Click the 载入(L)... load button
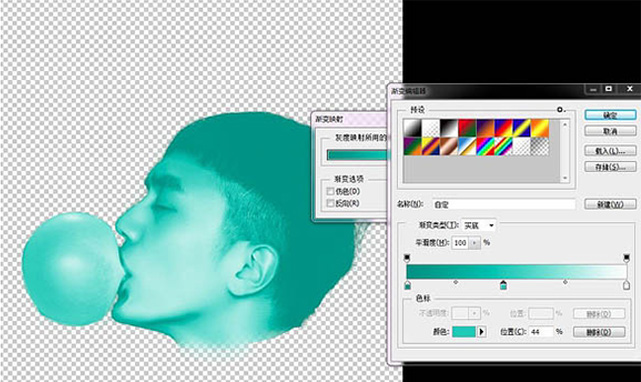This screenshot has width=641, height=382. 610,151
